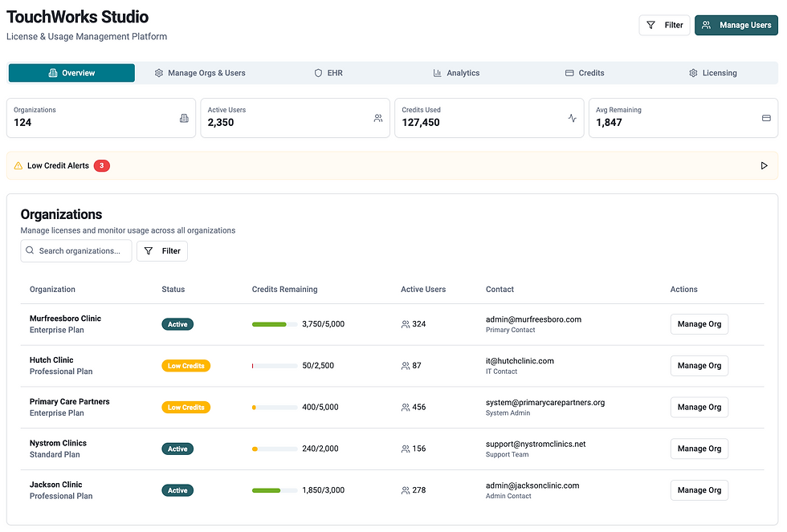Click the Low Credits badge for Primary Care Partners
This screenshot has width=787, height=532.
[x=186, y=408]
